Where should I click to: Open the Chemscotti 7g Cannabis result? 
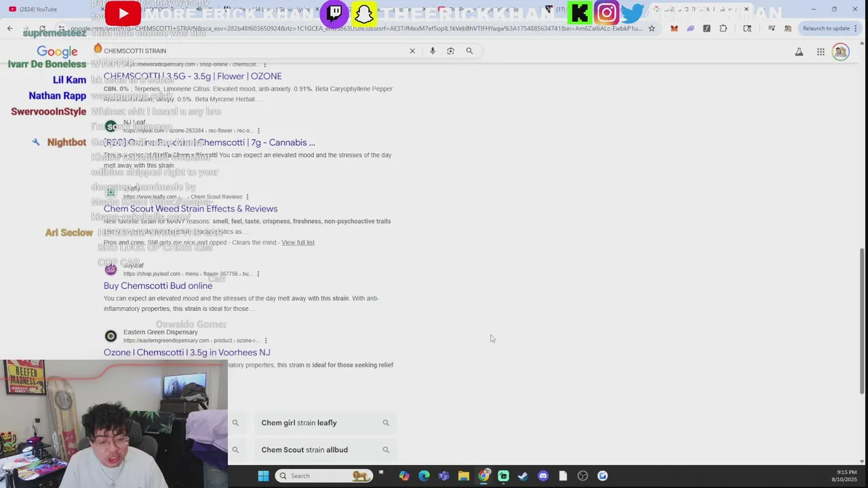(x=210, y=142)
